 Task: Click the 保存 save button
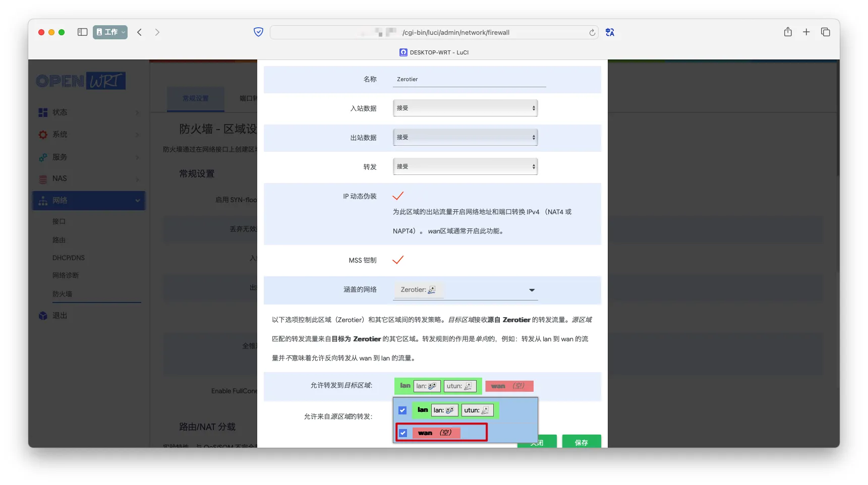[581, 442]
